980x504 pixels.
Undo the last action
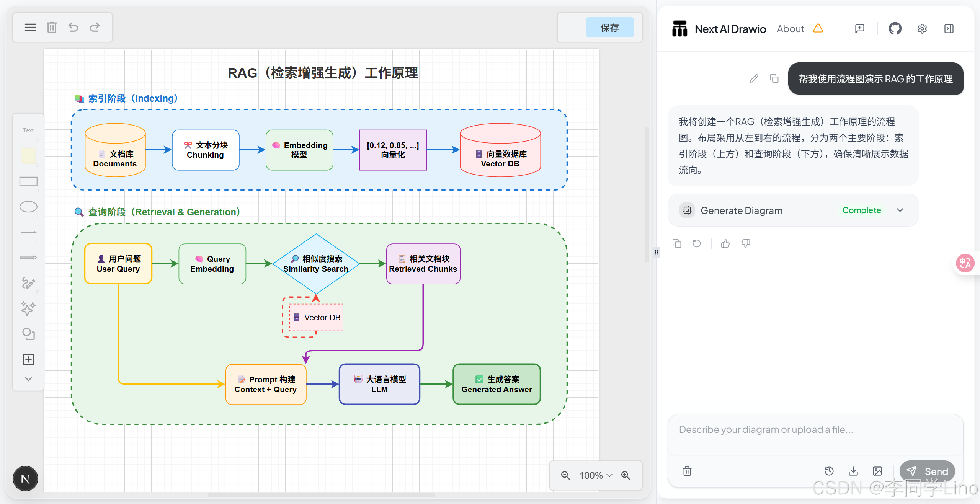tap(73, 27)
